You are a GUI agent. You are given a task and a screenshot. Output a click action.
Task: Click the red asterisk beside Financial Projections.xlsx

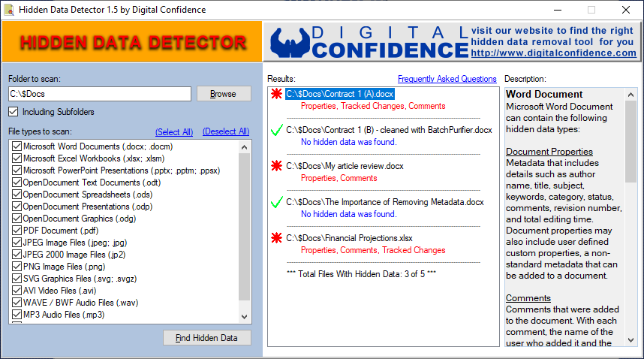point(276,238)
